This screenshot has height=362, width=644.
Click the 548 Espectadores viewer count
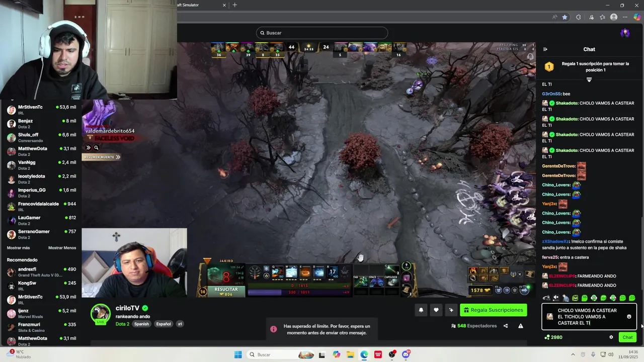click(474, 326)
